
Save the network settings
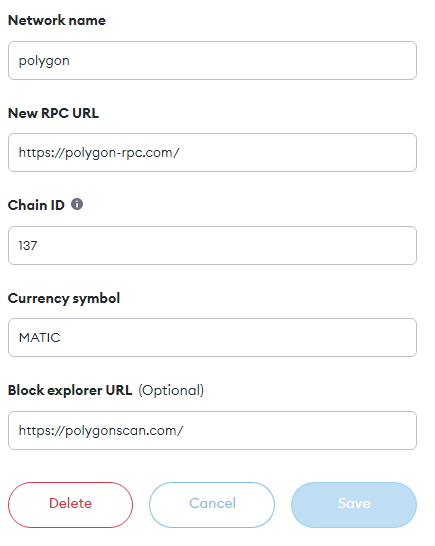tap(354, 505)
